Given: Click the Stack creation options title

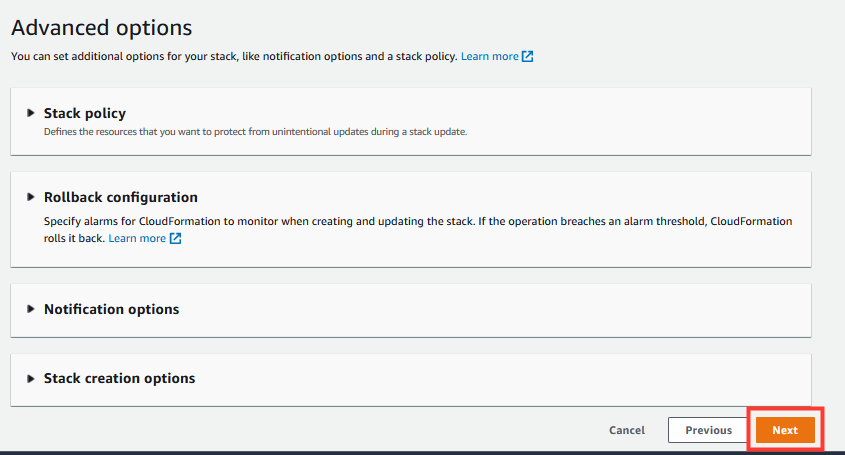Looking at the screenshot, I should point(119,378).
